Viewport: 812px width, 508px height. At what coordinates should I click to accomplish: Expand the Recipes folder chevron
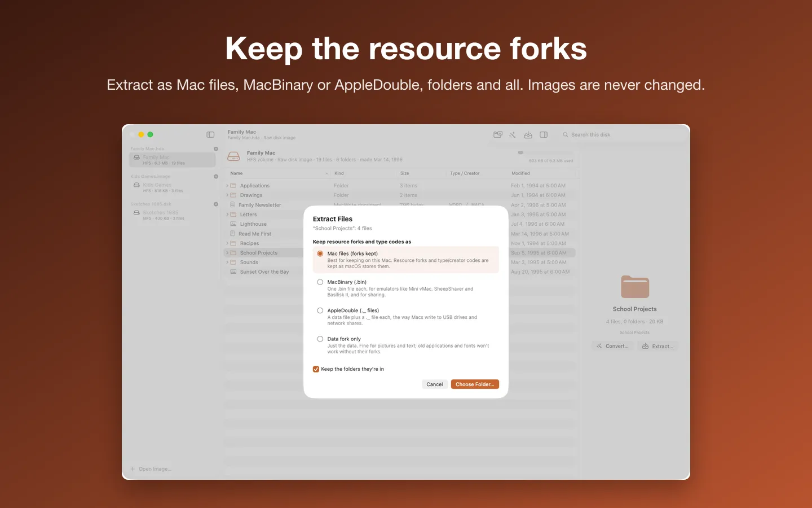tap(227, 243)
